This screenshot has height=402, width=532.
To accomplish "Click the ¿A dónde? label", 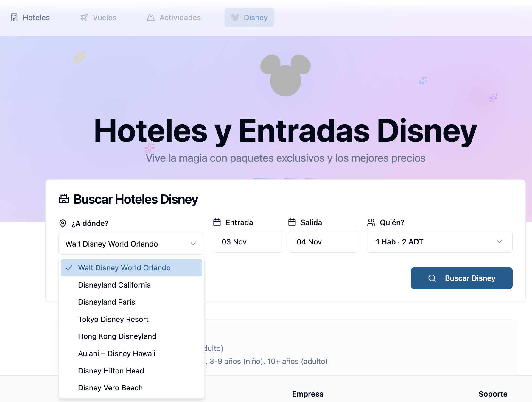I will point(90,223).
